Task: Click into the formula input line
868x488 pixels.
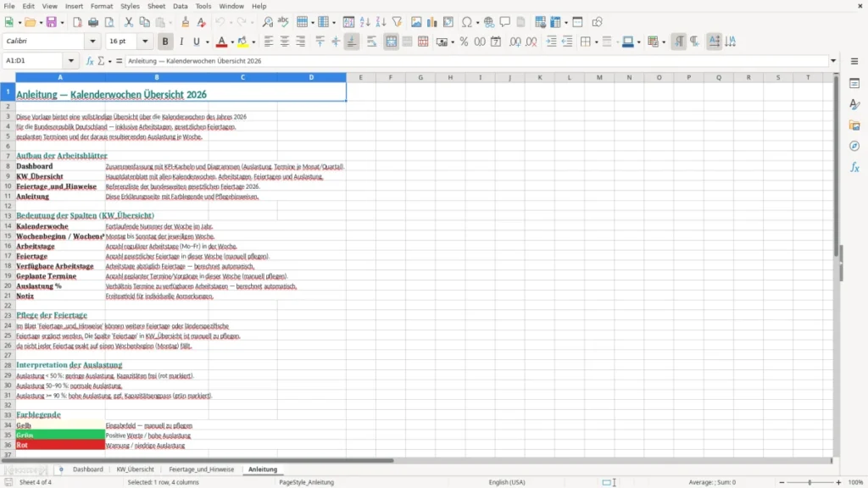Action: [476, 61]
